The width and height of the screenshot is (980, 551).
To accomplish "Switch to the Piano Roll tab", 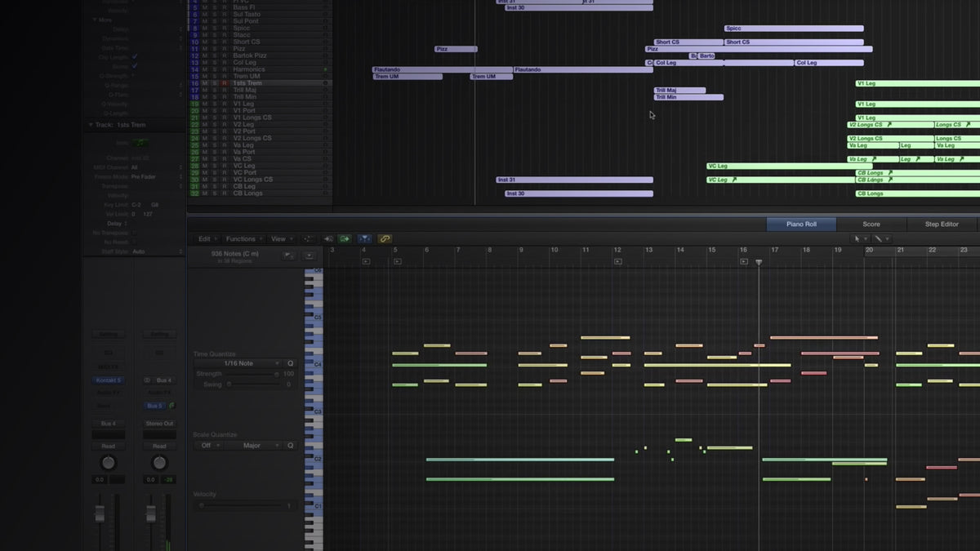I will 801,224.
